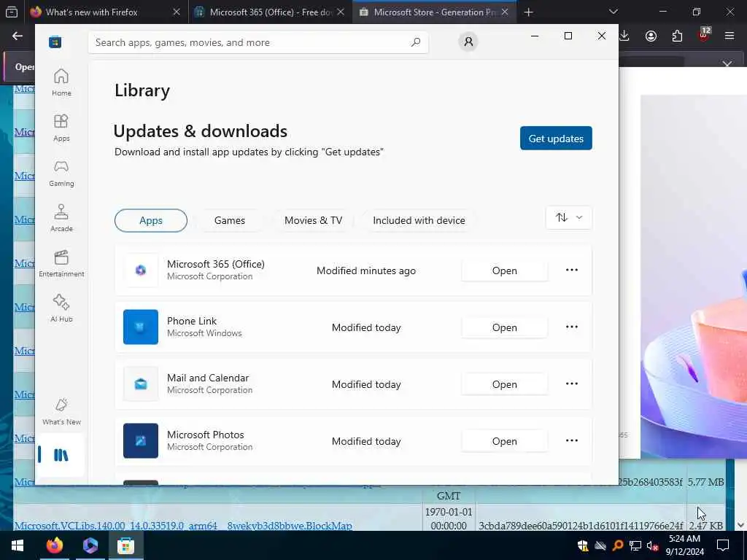Click the VCLibs arm64 BlockMap link

click(183, 526)
